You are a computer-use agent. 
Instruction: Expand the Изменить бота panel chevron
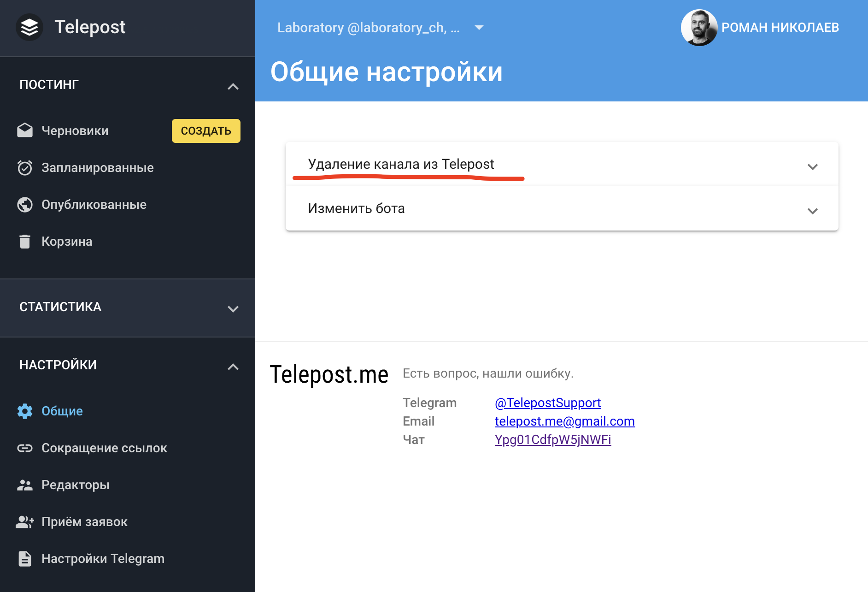[813, 211]
